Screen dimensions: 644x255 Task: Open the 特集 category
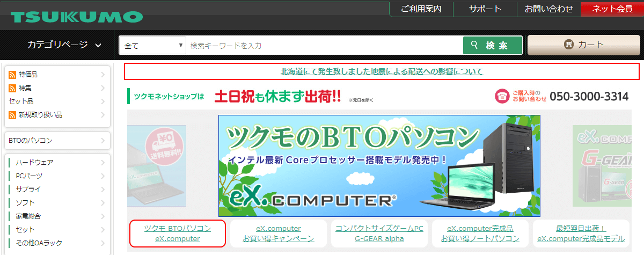57,88
